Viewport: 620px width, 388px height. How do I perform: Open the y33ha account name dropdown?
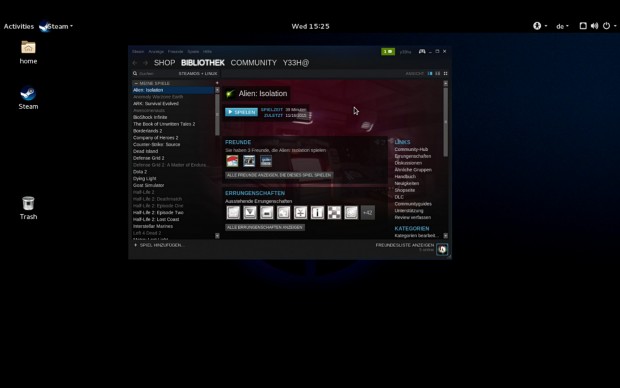pyautogui.click(x=405, y=52)
